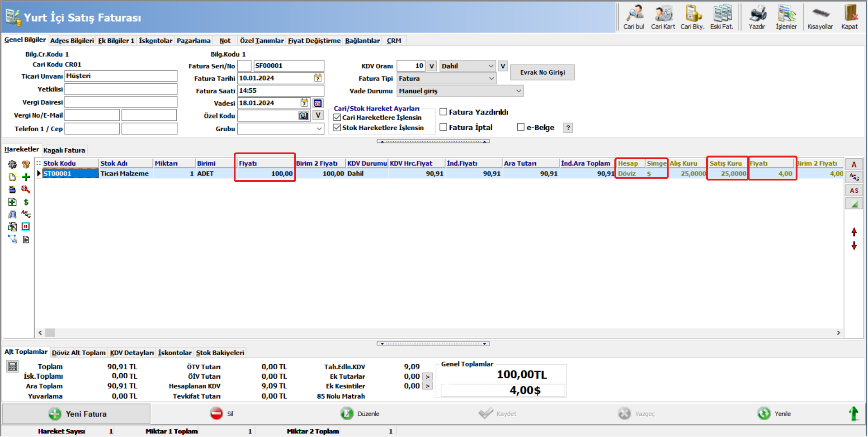Click the AS button on right panel

pos(854,190)
